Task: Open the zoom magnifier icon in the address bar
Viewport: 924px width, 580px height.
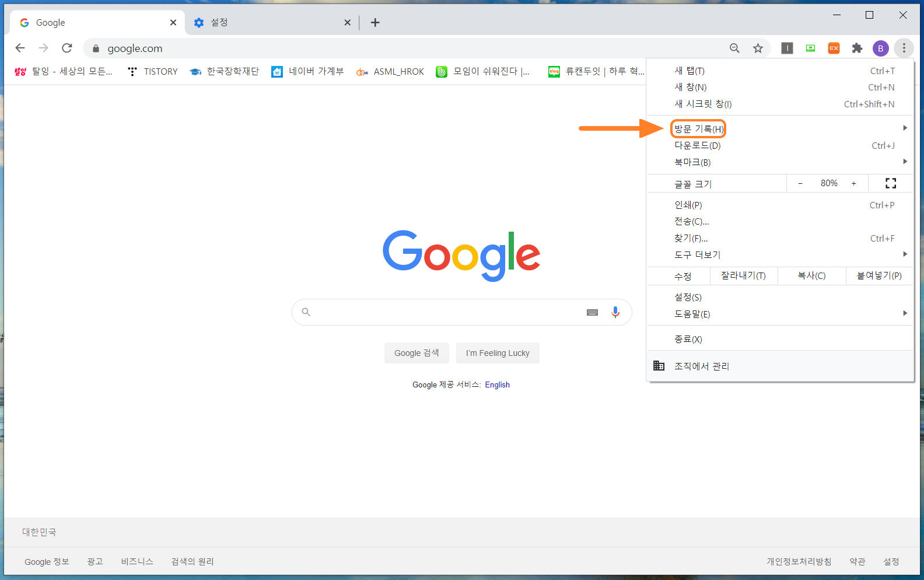Action: pos(734,48)
